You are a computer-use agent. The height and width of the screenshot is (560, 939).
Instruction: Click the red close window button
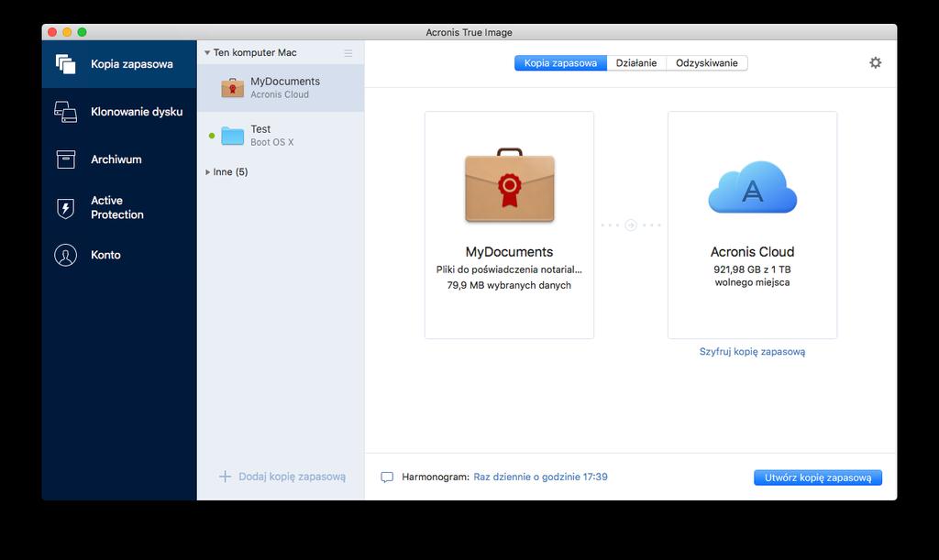point(52,32)
